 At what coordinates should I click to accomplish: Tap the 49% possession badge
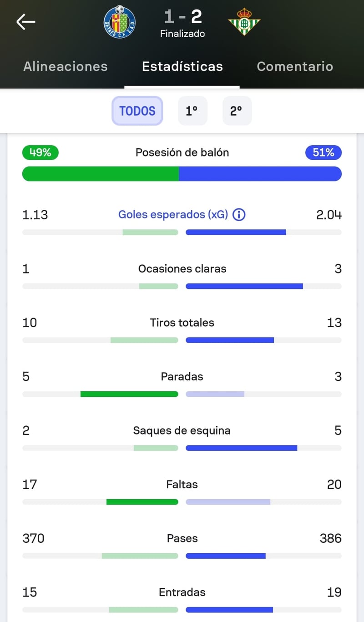[x=40, y=152]
